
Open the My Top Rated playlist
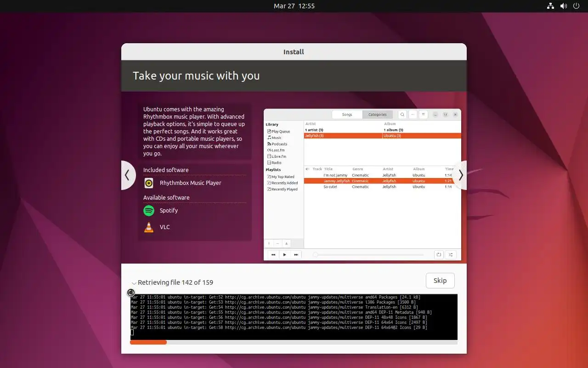pos(281,177)
